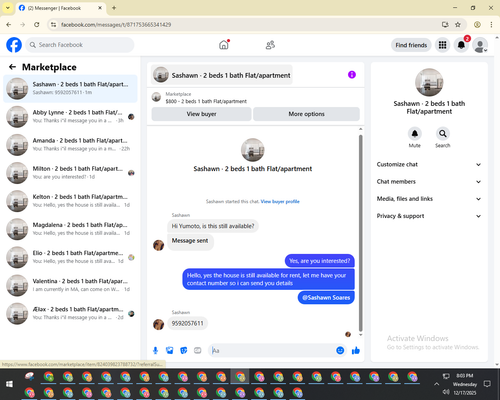Image resolution: width=500 pixels, height=400 pixels.
Task: Expand Customize chat section
Action: point(429,164)
